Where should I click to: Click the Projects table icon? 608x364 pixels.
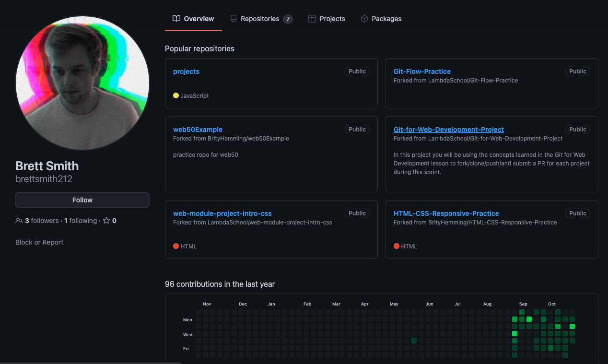[312, 19]
